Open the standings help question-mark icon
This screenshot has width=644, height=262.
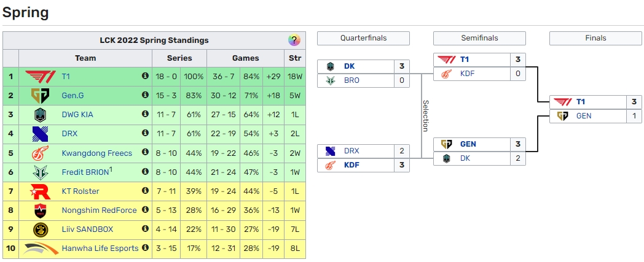tap(294, 40)
